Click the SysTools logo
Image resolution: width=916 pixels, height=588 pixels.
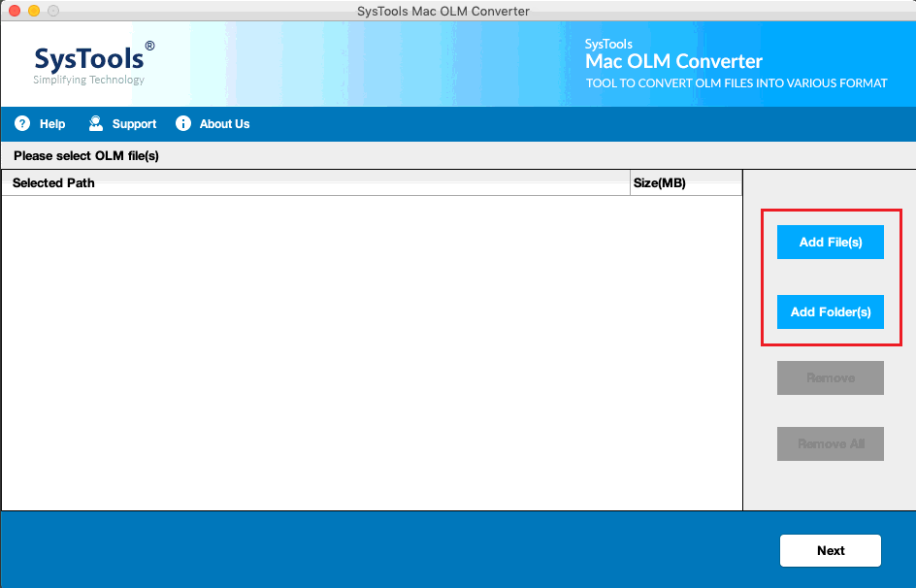click(93, 63)
